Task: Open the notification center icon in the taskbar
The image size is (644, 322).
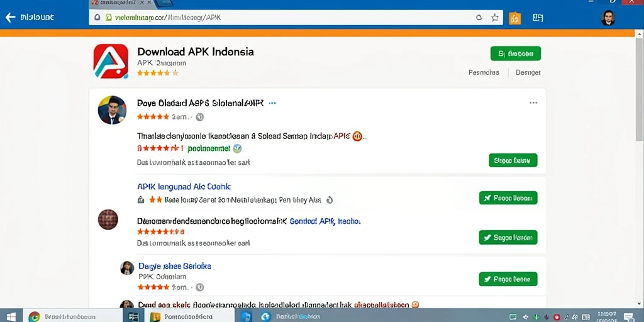Action: click(x=628, y=317)
